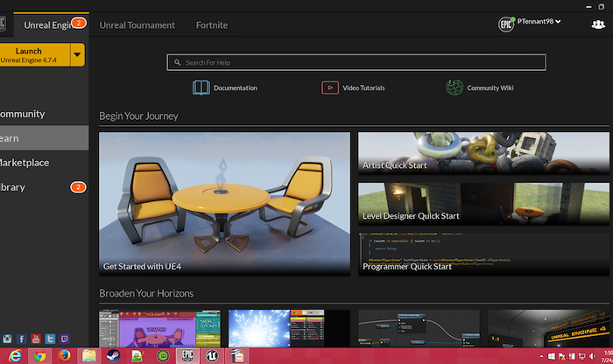Open the Facebook social link
Screen dimensions: 613x364
point(22,339)
